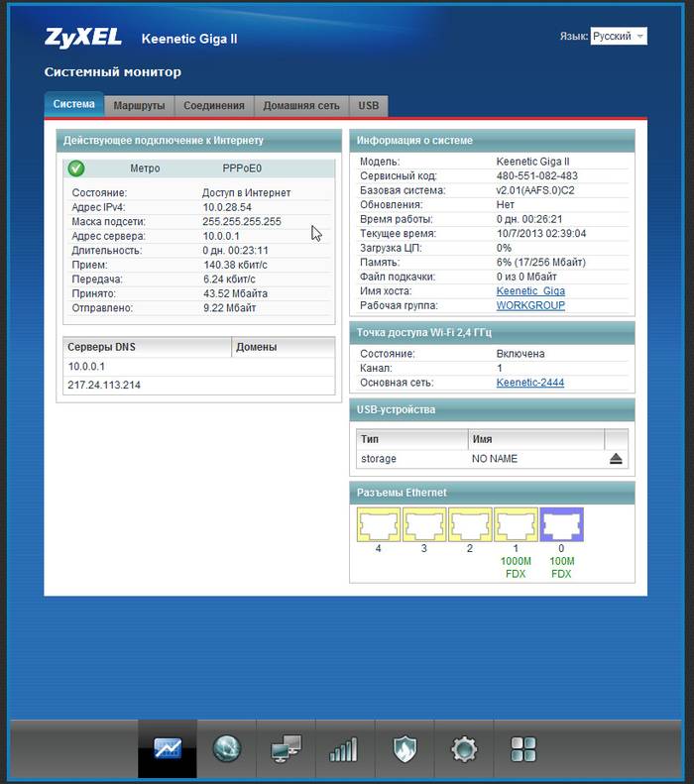Open the Keenetic_Giga host name link

[x=530, y=291]
